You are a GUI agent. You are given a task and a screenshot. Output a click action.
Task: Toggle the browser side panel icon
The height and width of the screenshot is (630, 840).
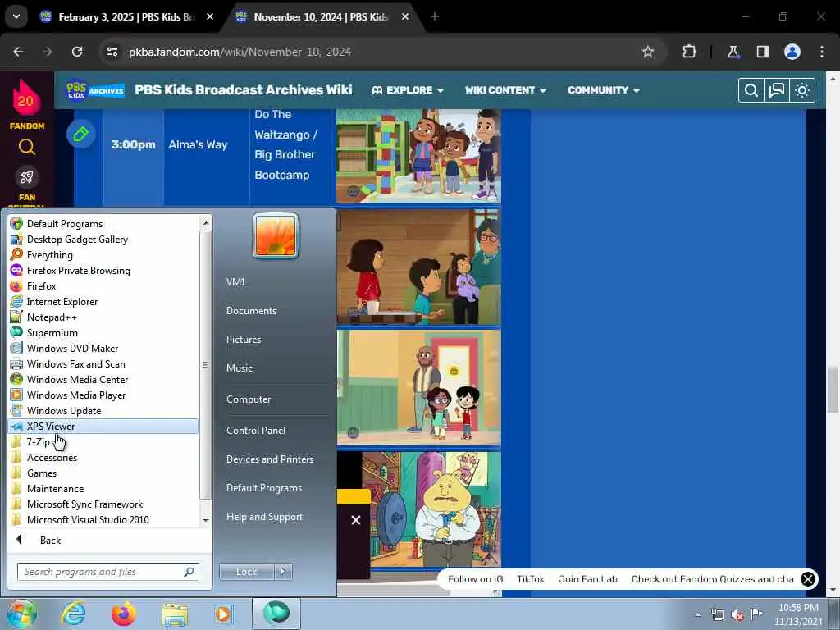pyautogui.click(x=763, y=52)
